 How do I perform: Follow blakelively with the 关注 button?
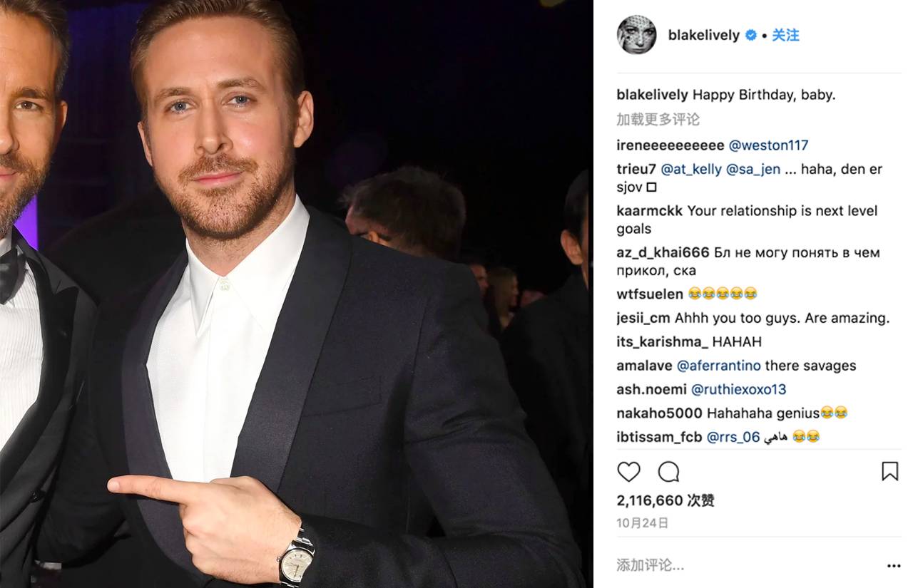tap(785, 35)
